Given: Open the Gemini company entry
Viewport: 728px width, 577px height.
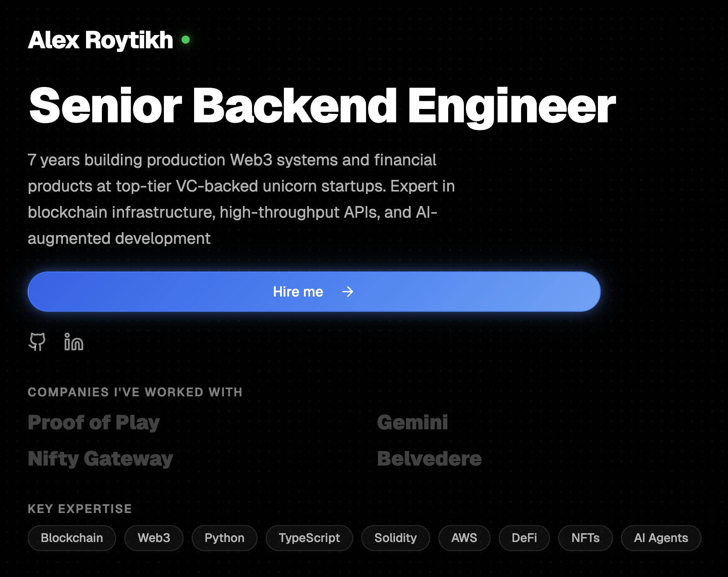Looking at the screenshot, I should tap(412, 422).
